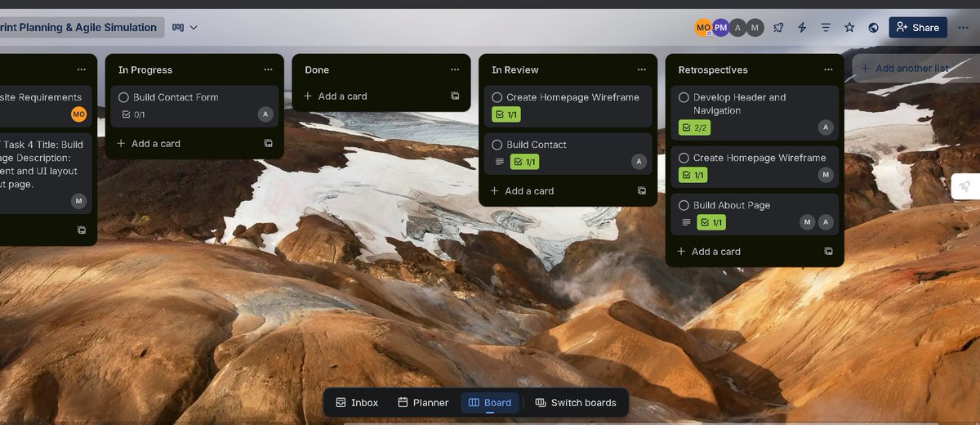980x425 pixels.
Task: Click the 1/1 badge on Build About Page
Action: coord(711,222)
